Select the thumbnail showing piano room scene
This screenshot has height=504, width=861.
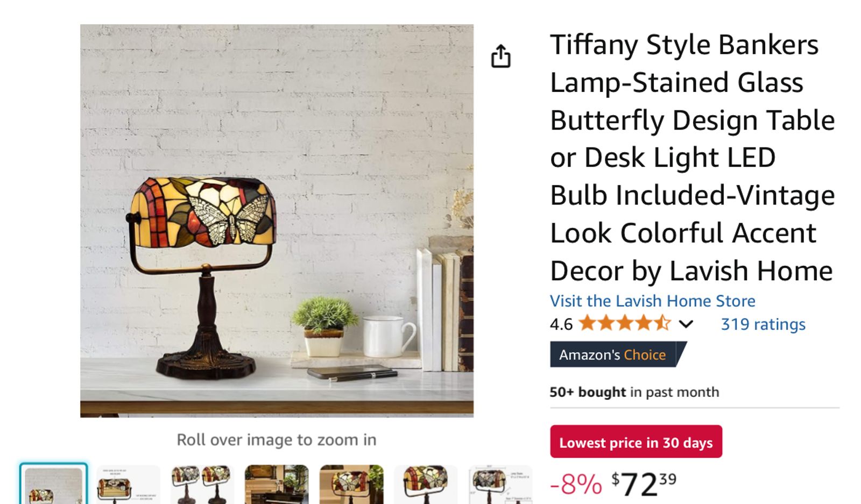coord(277,485)
